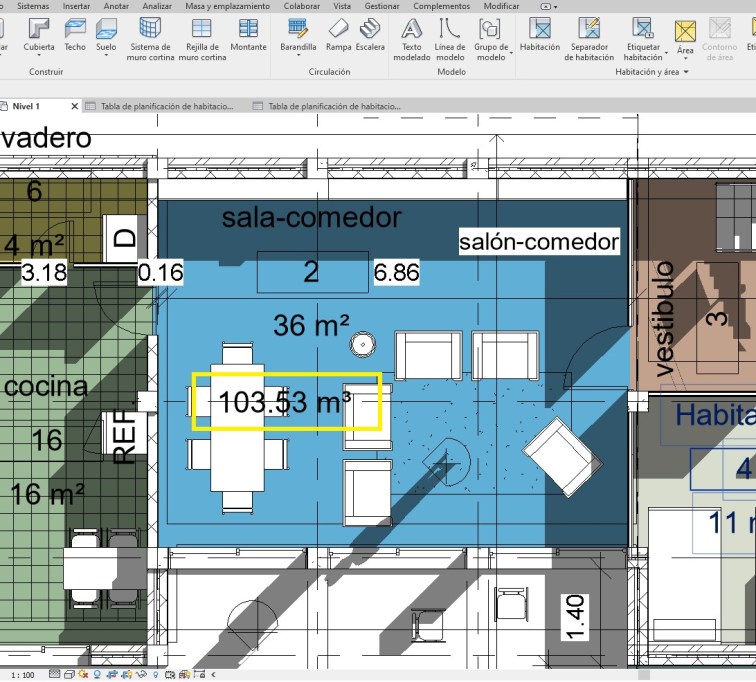Click the 1 : 100 view scale
Screen dimensions: 756x682
[x=20, y=675]
